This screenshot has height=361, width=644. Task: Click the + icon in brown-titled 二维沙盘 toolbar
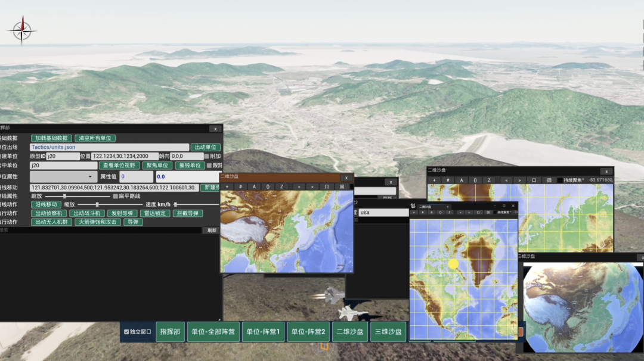coord(227,186)
